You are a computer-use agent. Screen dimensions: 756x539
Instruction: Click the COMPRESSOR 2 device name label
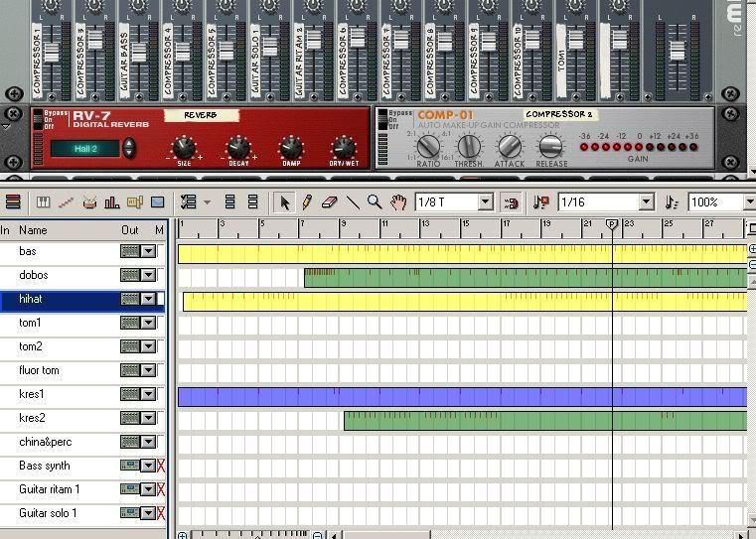coord(559,114)
